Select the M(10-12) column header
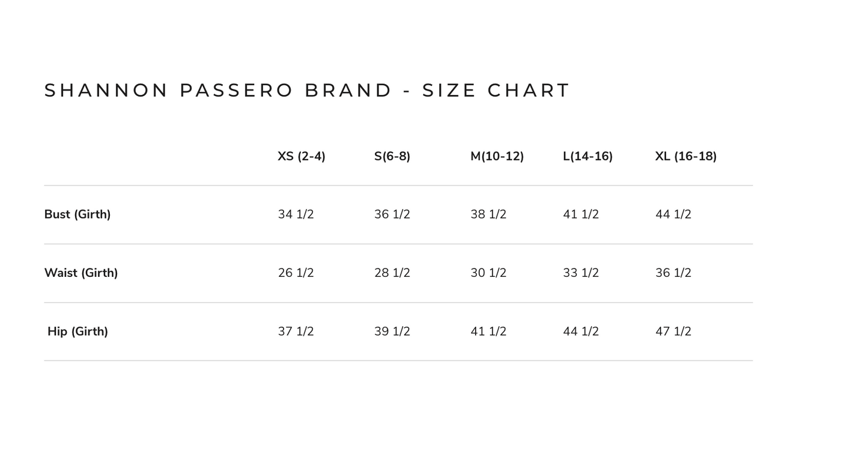This screenshot has height=451, width=868. [497, 156]
